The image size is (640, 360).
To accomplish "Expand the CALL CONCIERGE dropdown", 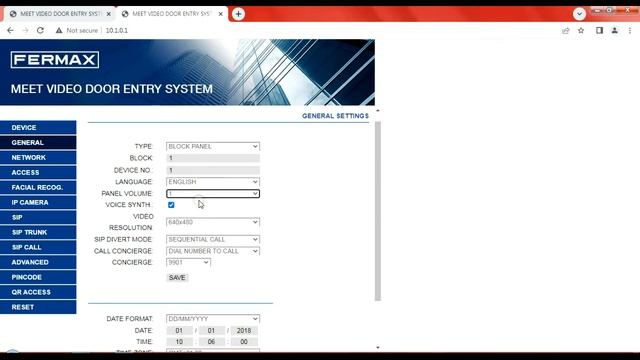I will coord(213,251).
